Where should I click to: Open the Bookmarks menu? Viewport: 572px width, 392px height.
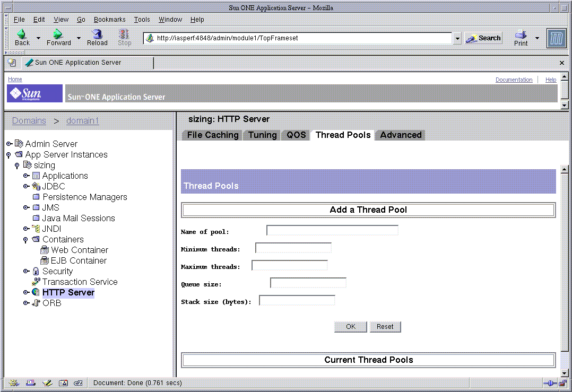[109, 20]
